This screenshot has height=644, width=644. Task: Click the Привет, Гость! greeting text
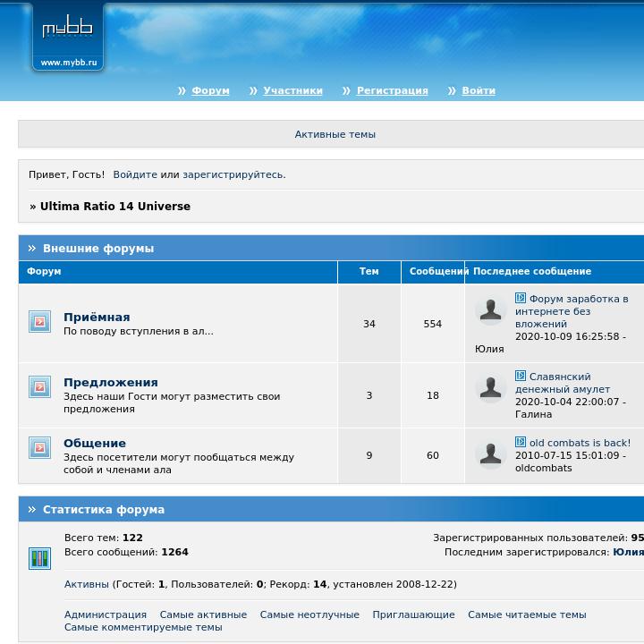pos(66,174)
